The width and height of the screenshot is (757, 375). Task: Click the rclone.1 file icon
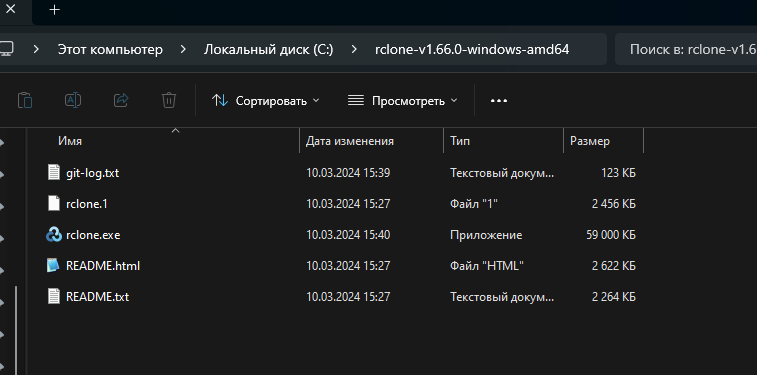tap(54, 204)
